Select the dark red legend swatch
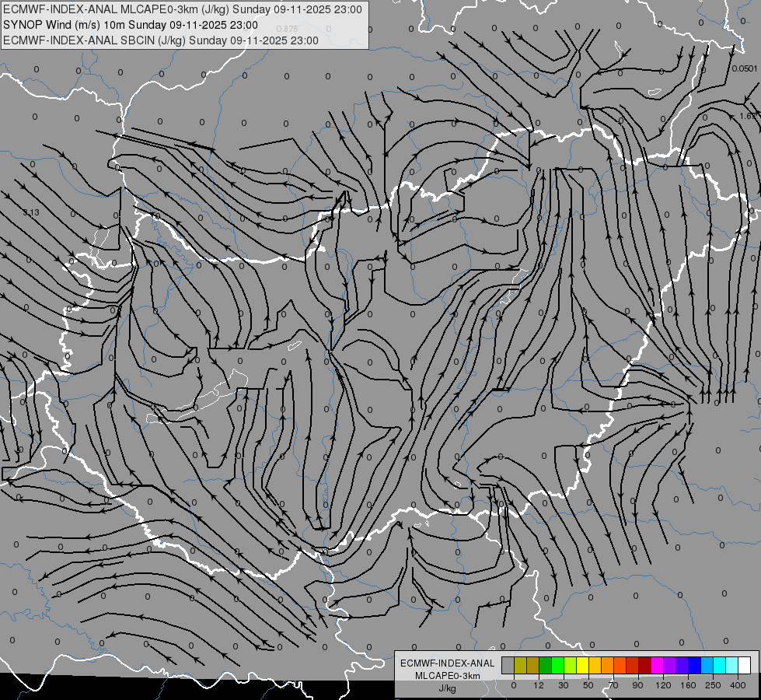 click(644, 665)
